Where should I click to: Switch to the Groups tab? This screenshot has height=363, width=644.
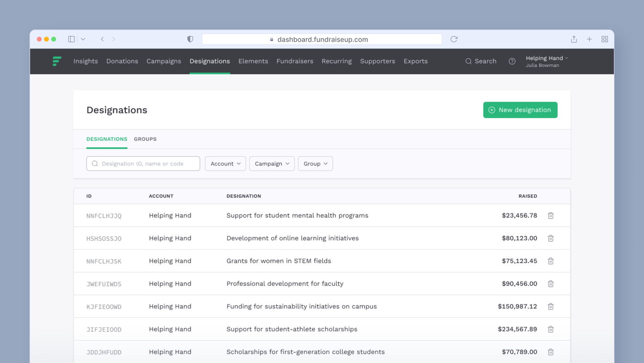point(145,139)
